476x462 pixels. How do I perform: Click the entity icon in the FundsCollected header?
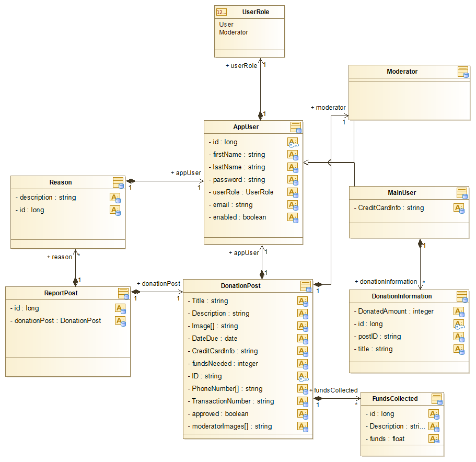pyautogui.click(x=437, y=399)
